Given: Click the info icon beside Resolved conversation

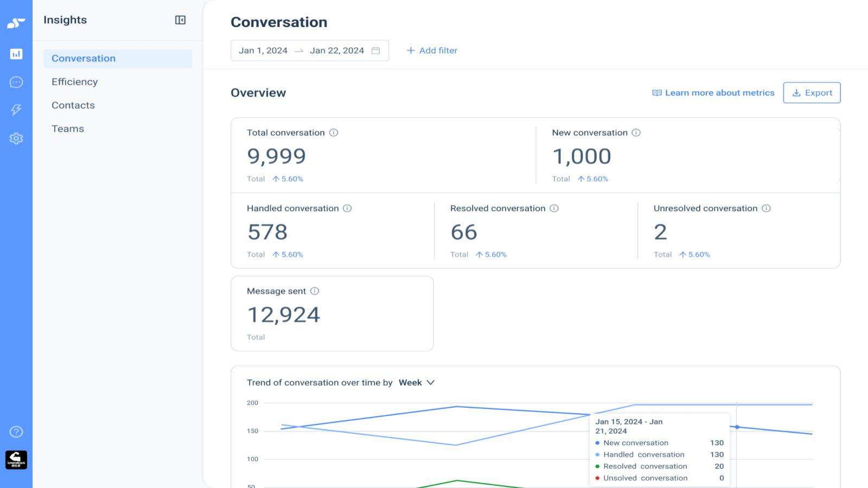Looking at the screenshot, I should click(x=554, y=208).
